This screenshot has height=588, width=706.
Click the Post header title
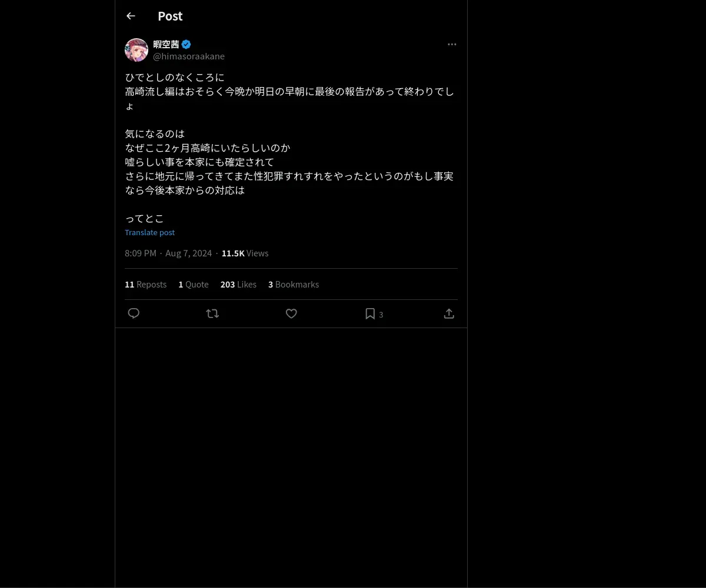point(170,16)
